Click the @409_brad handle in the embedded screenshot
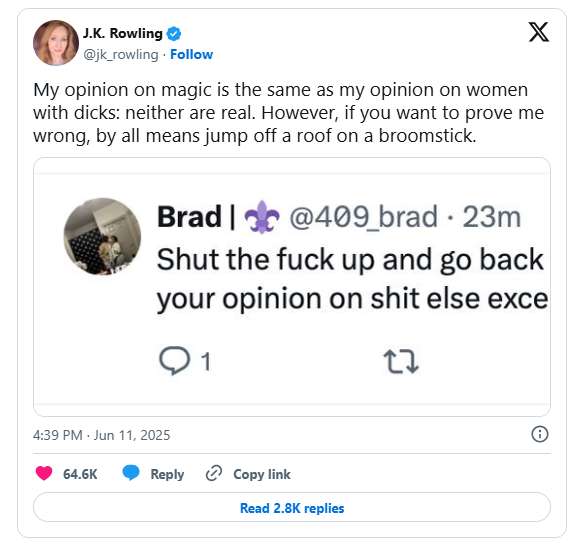This screenshot has width=579, height=546. pos(363,217)
